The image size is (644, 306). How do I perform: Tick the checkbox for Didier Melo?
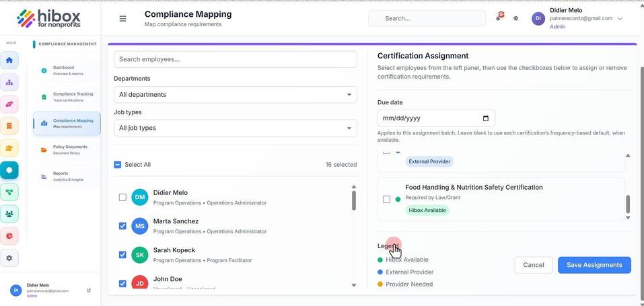122,197
